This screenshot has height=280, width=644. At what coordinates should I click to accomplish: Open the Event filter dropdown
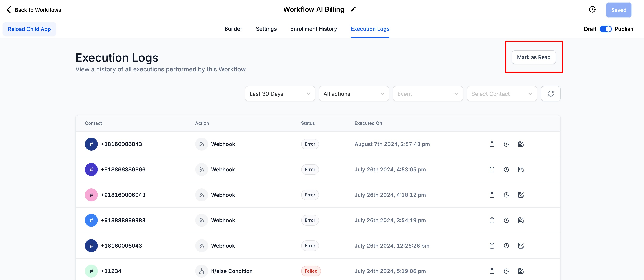428,94
